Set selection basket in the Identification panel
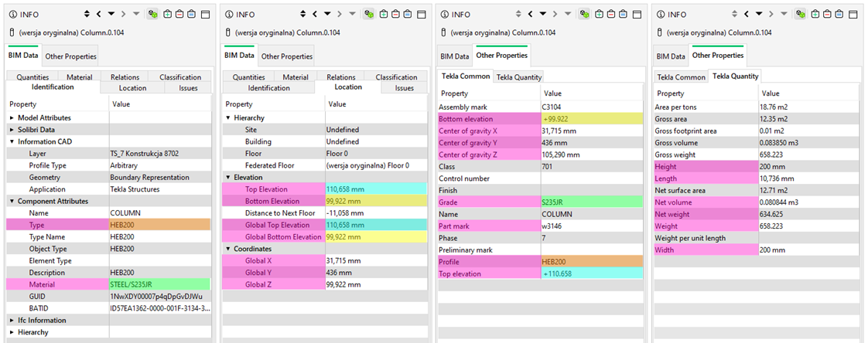Screen dimensions: 868x343 [x=192, y=14]
